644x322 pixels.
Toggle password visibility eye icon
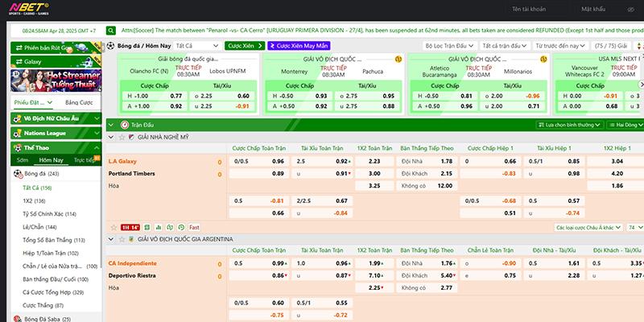point(630,9)
